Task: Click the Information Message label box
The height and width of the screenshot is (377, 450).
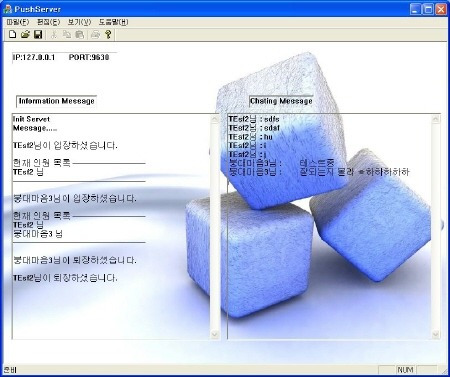Action: pyautogui.click(x=57, y=101)
